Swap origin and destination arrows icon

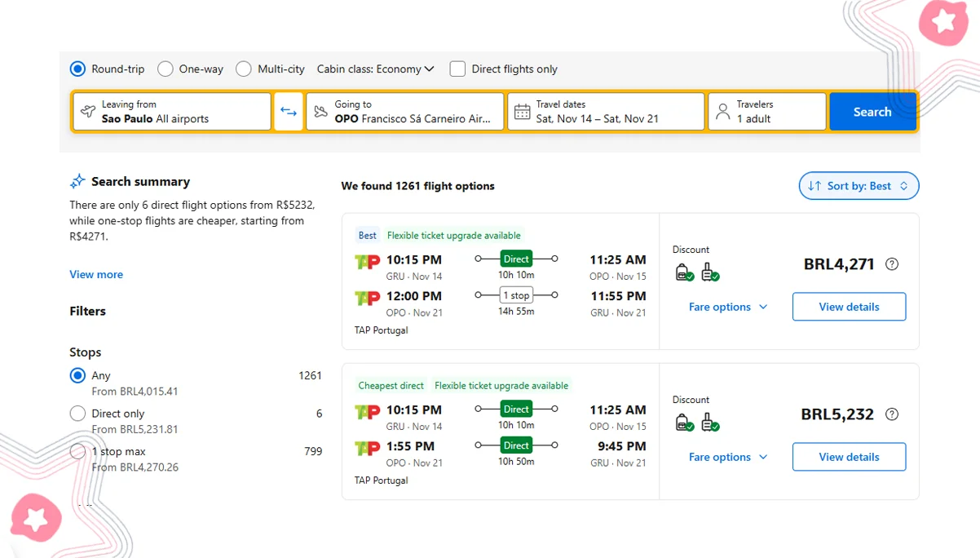coord(289,112)
